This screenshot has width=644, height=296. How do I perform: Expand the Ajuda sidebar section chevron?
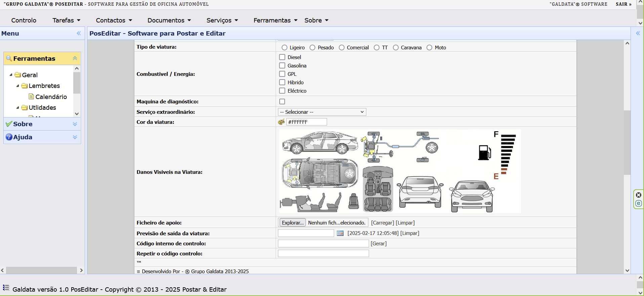pyautogui.click(x=75, y=137)
